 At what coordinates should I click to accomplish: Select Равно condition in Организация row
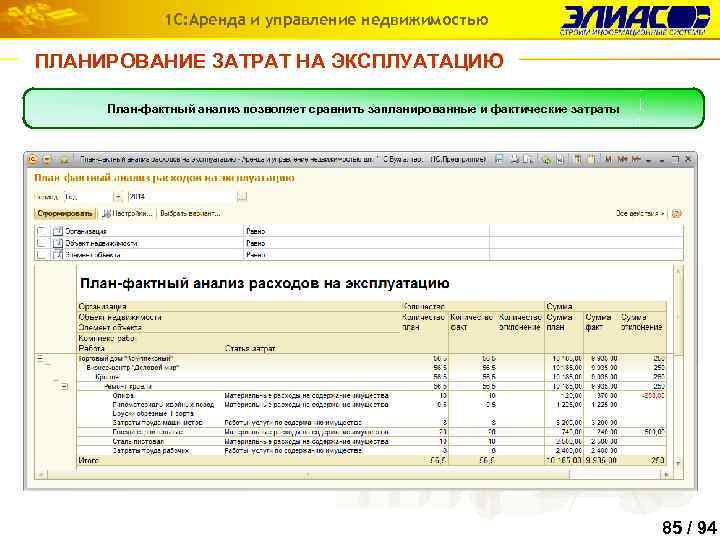tap(366, 231)
